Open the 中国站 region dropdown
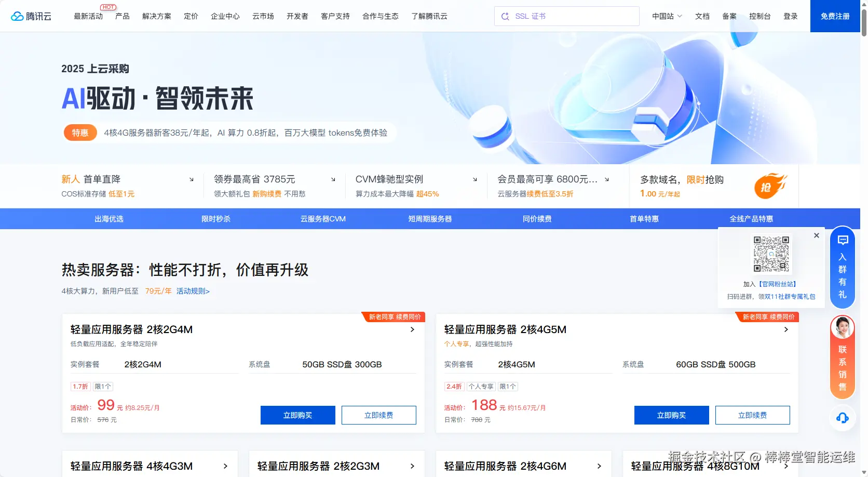The height and width of the screenshot is (477, 868). click(667, 16)
